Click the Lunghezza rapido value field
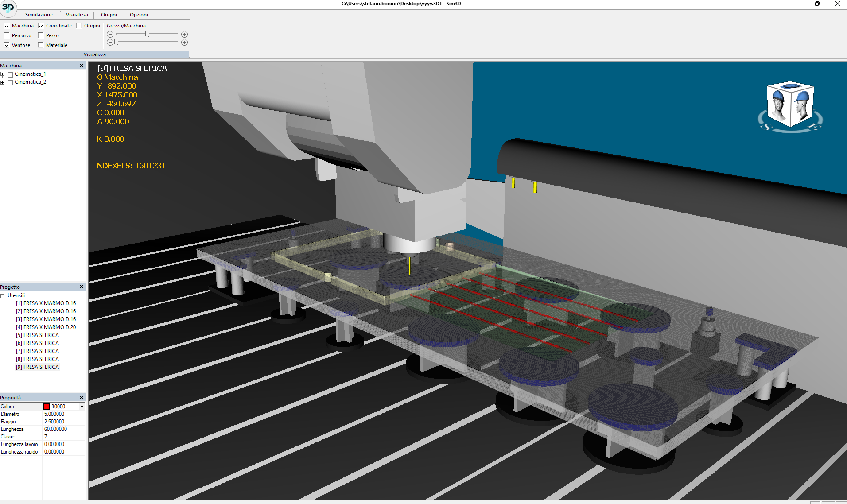This screenshot has width=847, height=504. pyautogui.click(x=63, y=452)
